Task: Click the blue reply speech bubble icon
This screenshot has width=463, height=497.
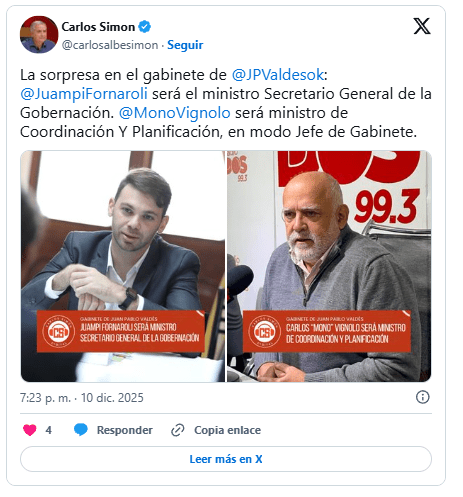Action: (x=81, y=430)
